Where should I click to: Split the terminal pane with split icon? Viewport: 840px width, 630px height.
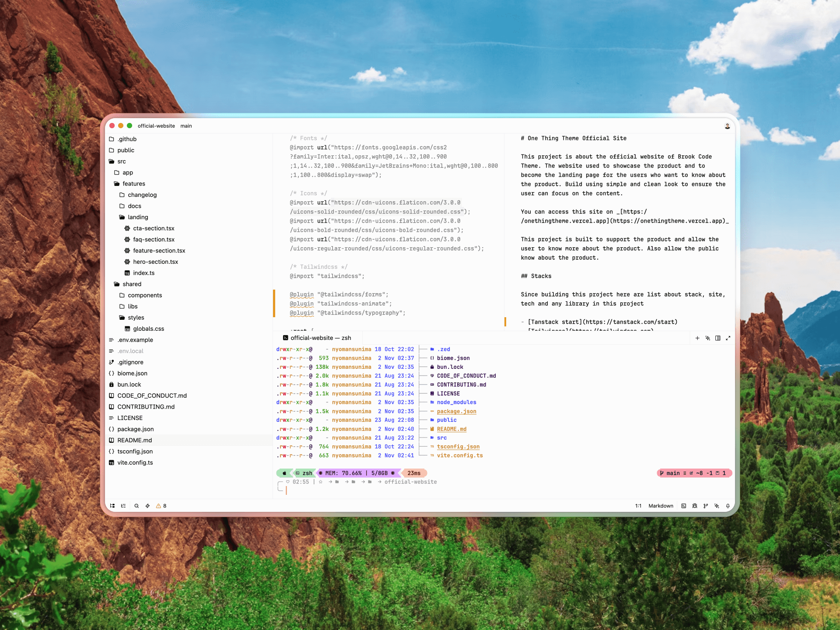tap(718, 338)
